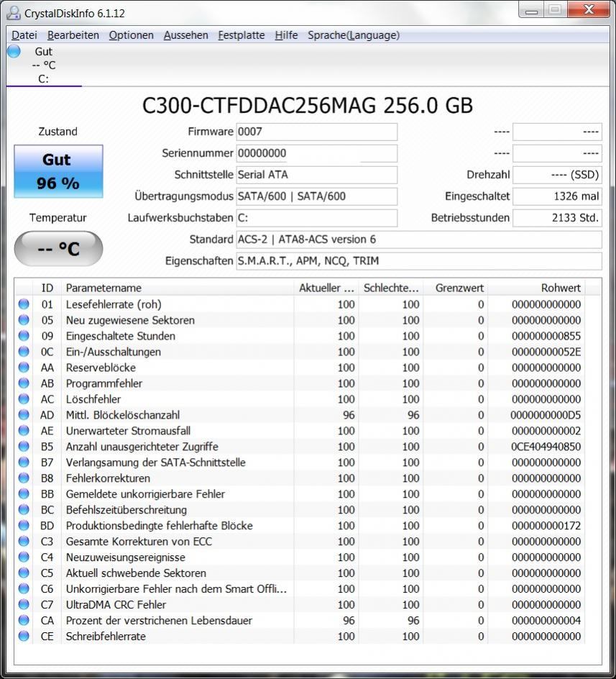
Task: Select the C: drive tab with Gut status
Action: pyautogui.click(x=44, y=65)
